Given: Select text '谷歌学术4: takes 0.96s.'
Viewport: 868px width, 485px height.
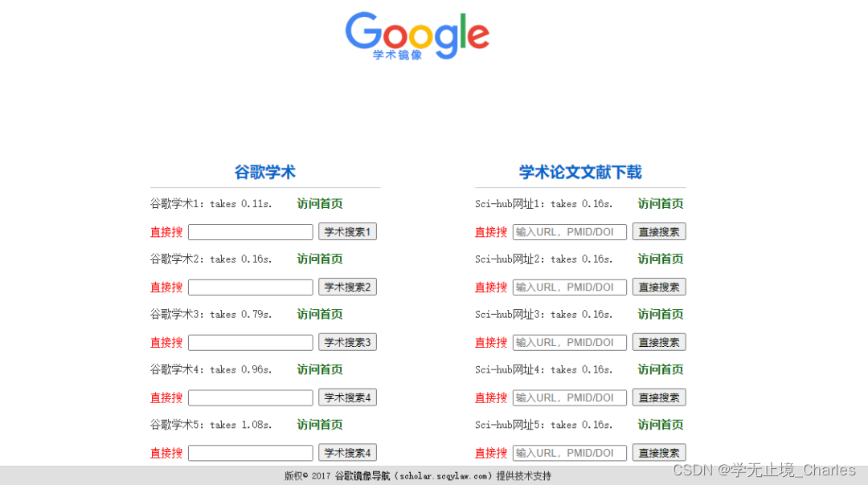Looking at the screenshot, I should click(x=211, y=369).
